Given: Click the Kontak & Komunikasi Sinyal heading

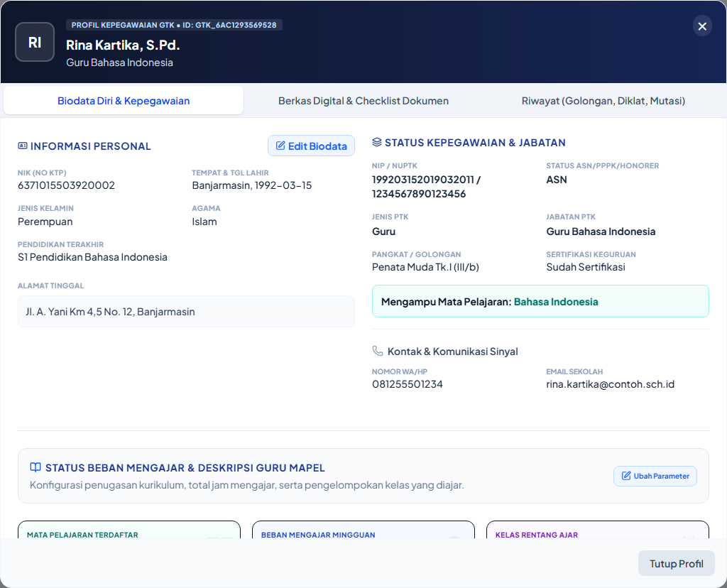Looking at the screenshot, I should pyautogui.click(x=452, y=352).
